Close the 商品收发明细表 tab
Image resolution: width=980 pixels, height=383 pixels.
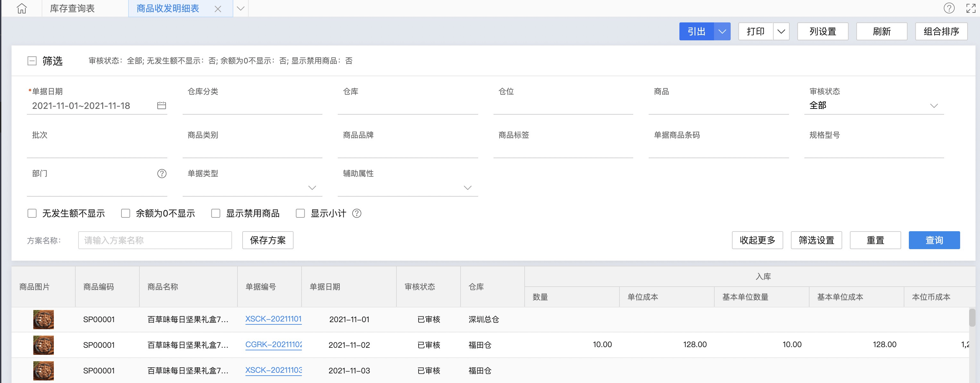coord(218,9)
